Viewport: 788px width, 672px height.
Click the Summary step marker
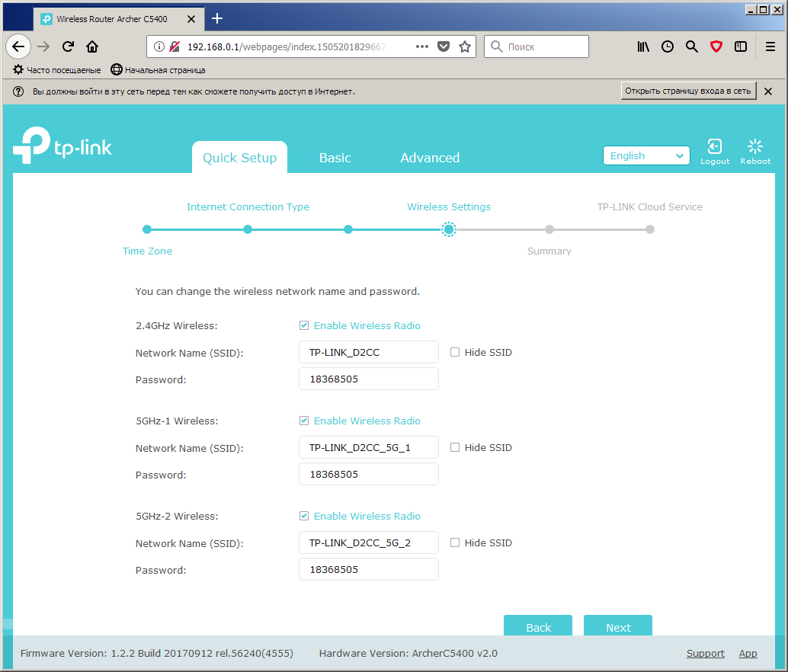[x=549, y=229]
